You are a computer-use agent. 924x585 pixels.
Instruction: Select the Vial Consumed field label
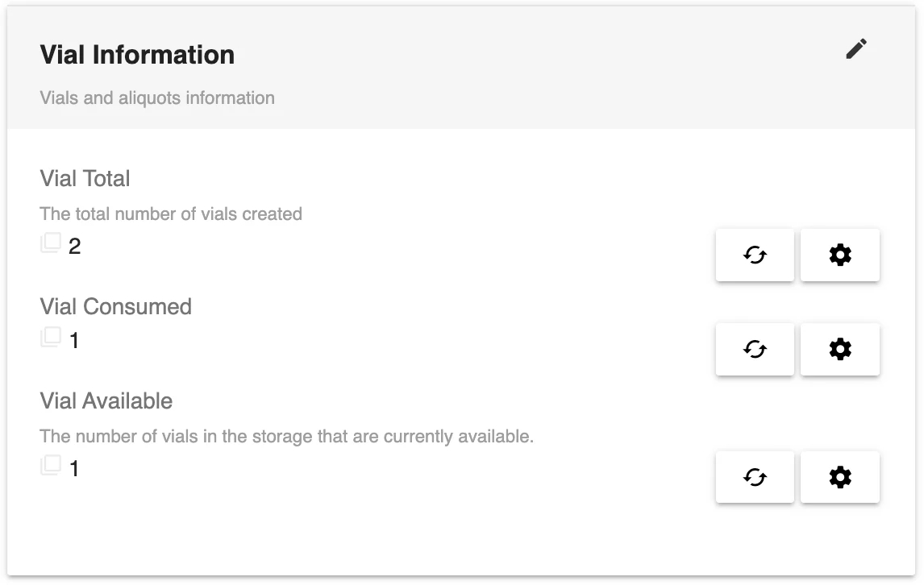[x=115, y=307]
